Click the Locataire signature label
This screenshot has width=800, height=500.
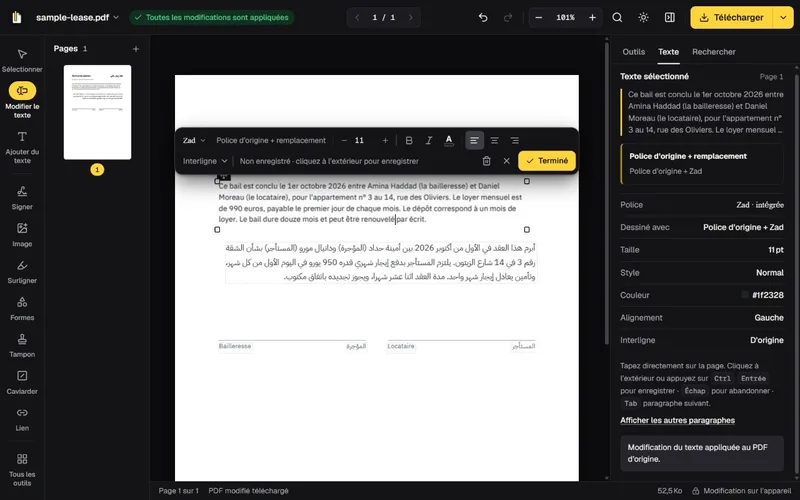click(401, 346)
